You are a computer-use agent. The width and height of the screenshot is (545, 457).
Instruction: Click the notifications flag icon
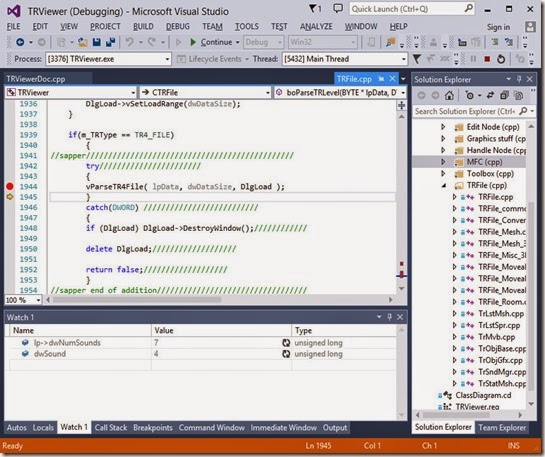314,9
